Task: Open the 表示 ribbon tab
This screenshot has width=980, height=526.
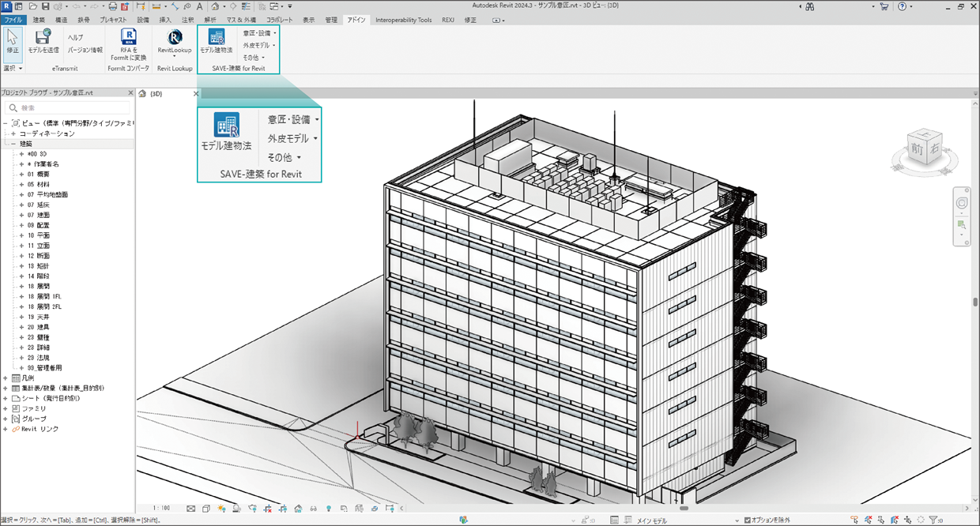Action: [x=308, y=20]
